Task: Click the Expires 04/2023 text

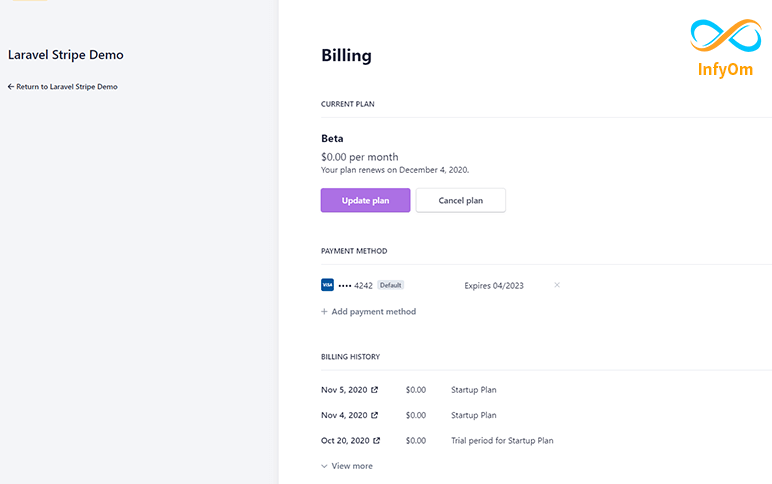Action: pyautogui.click(x=494, y=286)
